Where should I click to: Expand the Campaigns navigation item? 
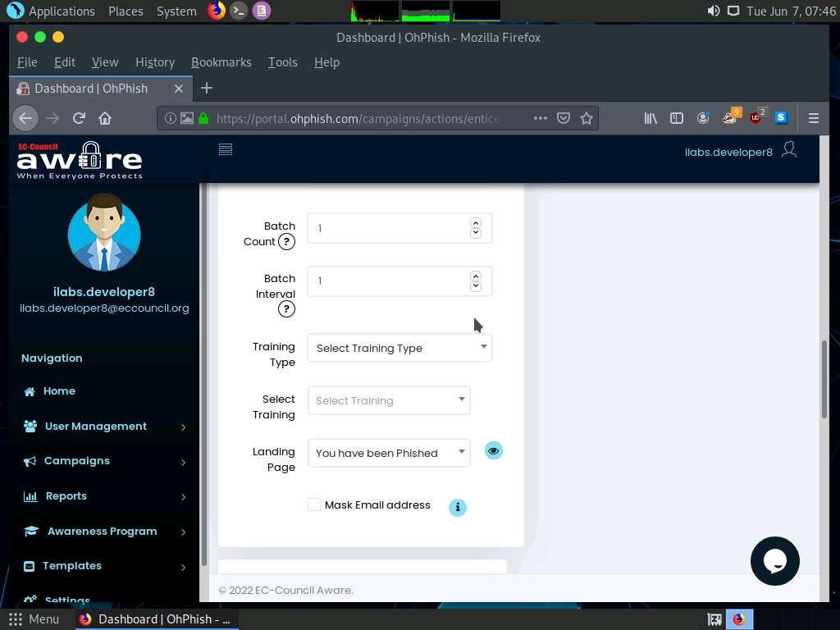point(104,461)
